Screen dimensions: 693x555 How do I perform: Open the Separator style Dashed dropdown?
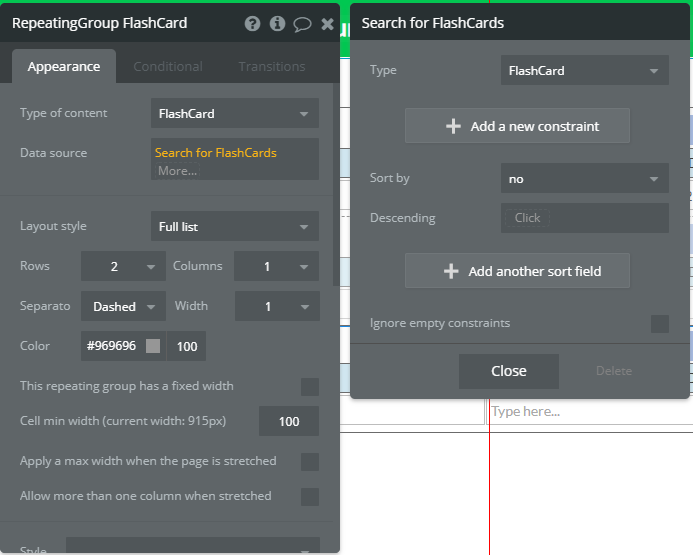(123, 306)
